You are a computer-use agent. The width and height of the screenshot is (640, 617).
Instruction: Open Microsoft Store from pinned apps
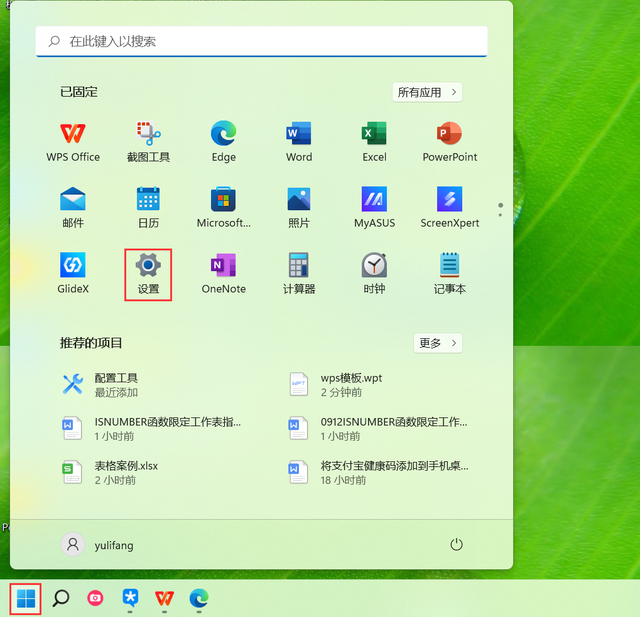[x=223, y=208]
